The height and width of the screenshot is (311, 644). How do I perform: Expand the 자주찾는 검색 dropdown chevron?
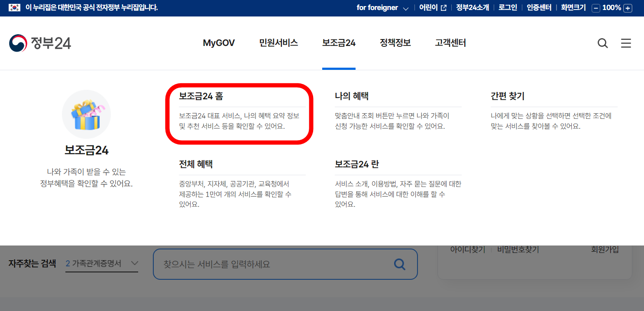pyautogui.click(x=134, y=263)
